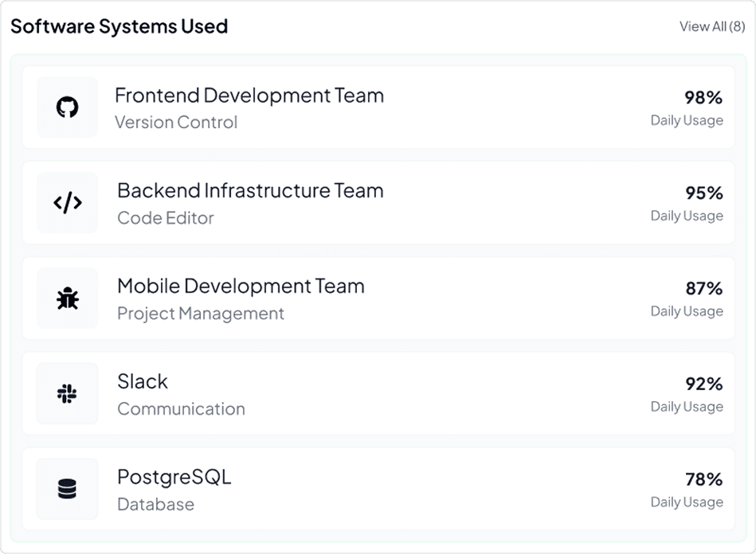756x554 pixels.
Task: Open the View All (8) link
Action: (711, 26)
